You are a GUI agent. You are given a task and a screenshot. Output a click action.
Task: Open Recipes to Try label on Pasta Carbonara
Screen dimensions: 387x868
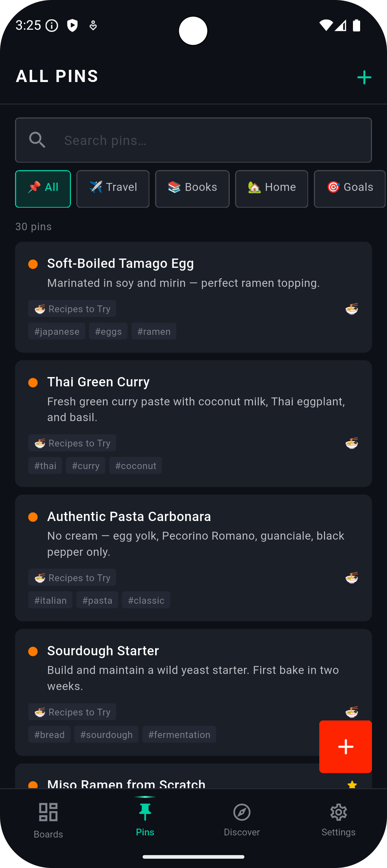click(72, 578)
